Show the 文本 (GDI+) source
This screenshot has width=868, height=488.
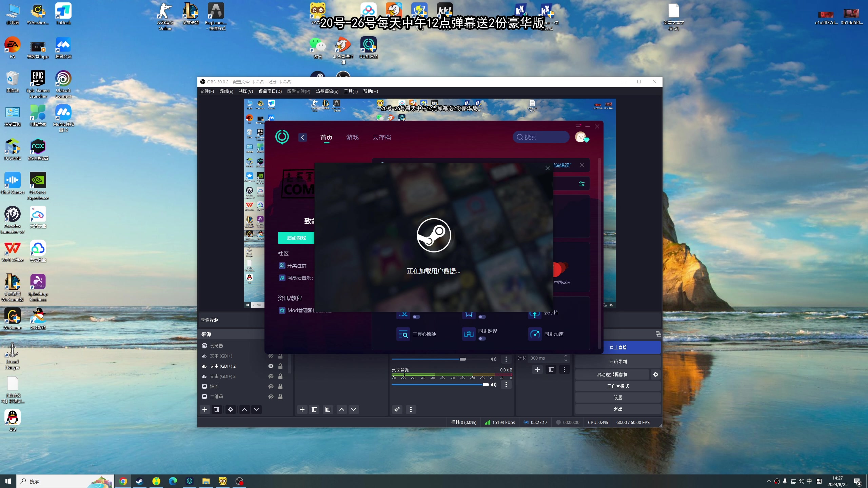coord(271,356)
